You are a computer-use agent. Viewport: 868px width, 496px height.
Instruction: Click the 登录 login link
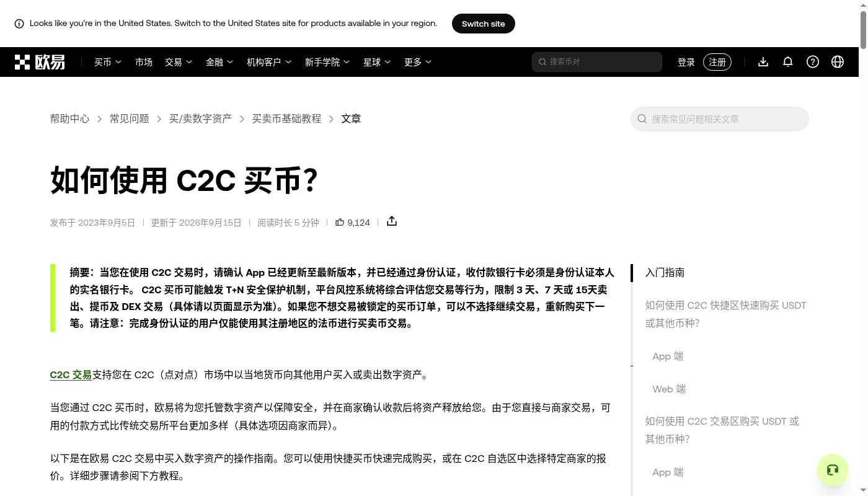pos(686,62)
